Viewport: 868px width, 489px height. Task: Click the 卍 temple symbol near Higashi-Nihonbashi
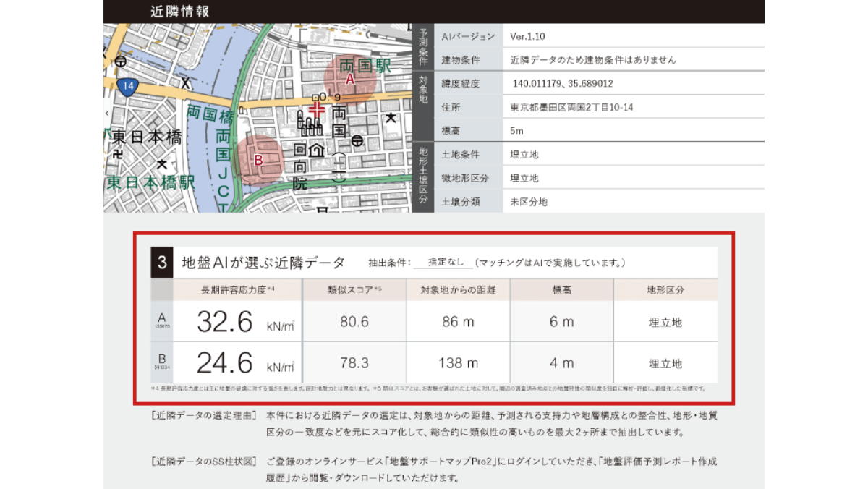(x=119, y=153)
